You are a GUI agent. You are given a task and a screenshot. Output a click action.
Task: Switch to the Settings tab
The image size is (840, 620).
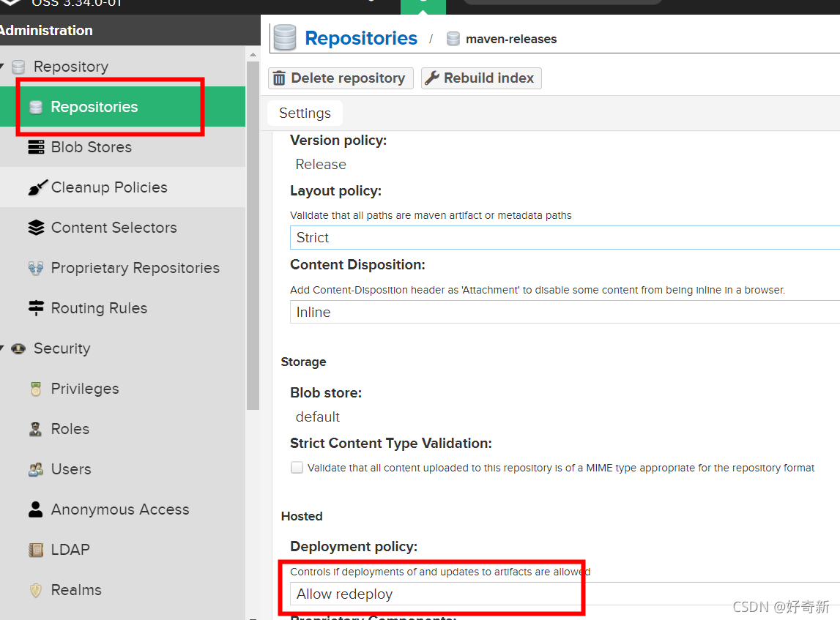tap(304, 113)
